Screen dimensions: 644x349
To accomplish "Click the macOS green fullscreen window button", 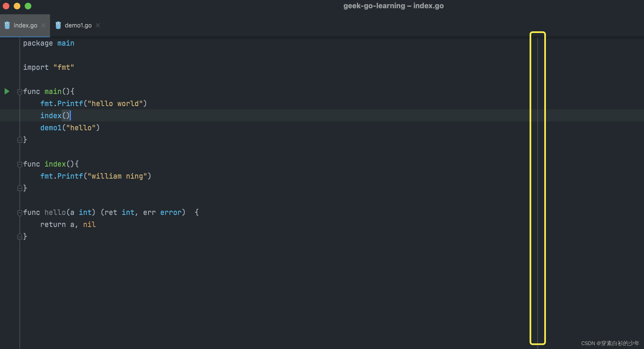I will tap(28, 6).
